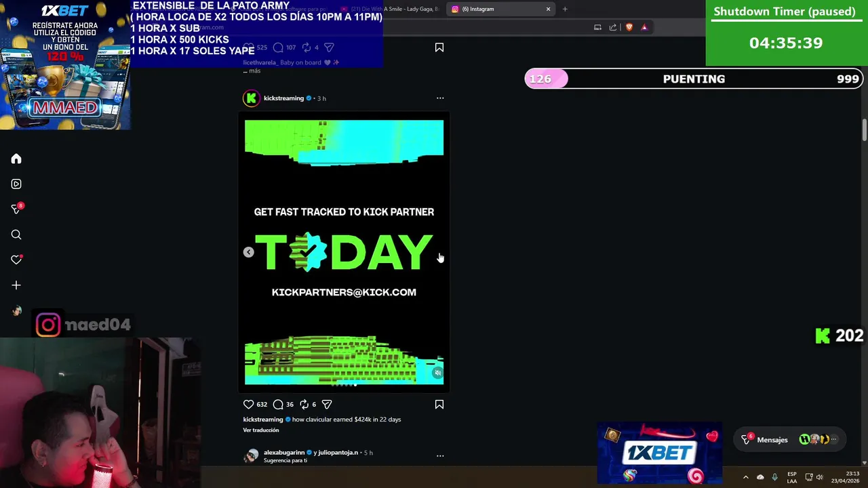Click install app icon in address bar

pyautogui.click(x=597, y=27)
